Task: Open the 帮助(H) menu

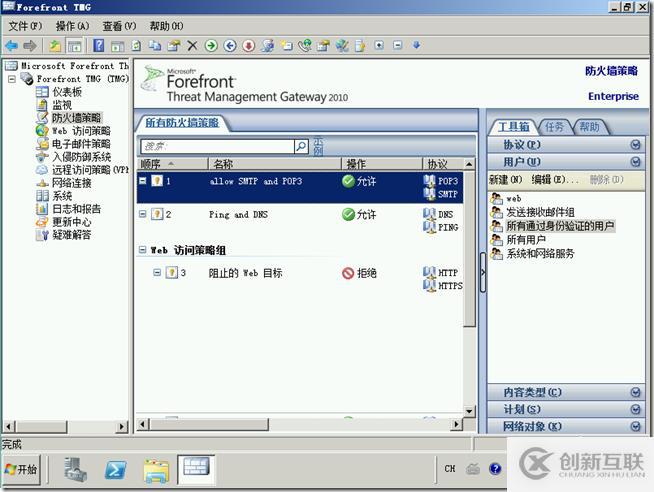Action: pos(166,26)
